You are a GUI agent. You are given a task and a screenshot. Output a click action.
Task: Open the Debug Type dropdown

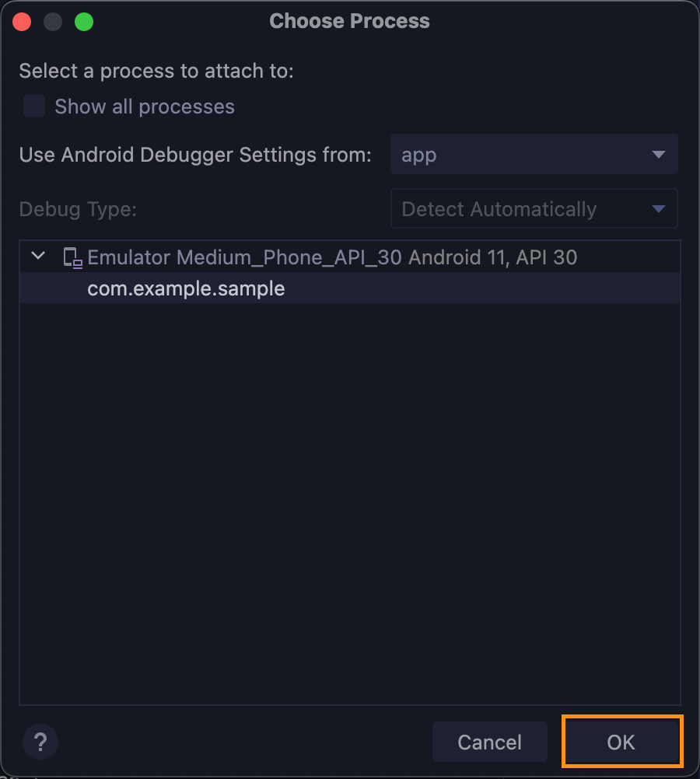534,208
